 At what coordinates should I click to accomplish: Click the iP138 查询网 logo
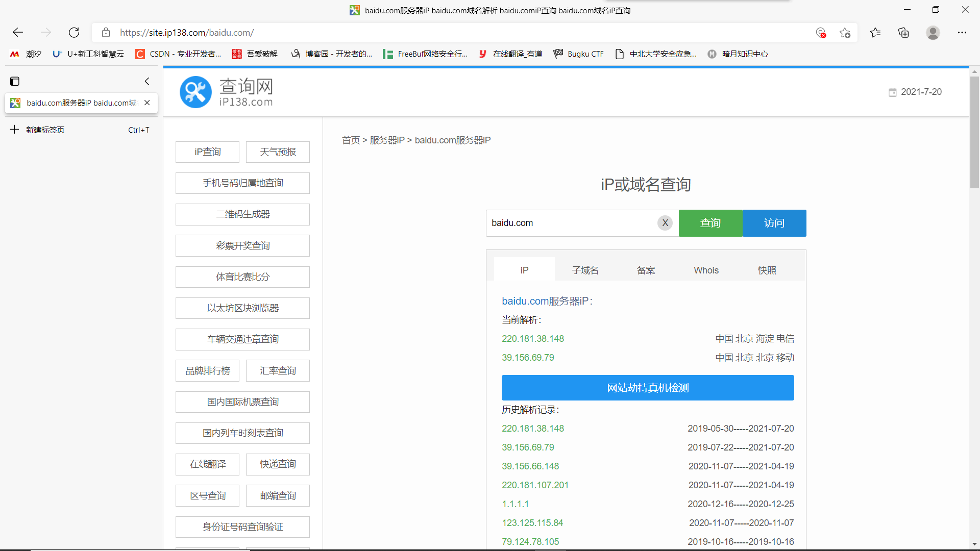227,92
